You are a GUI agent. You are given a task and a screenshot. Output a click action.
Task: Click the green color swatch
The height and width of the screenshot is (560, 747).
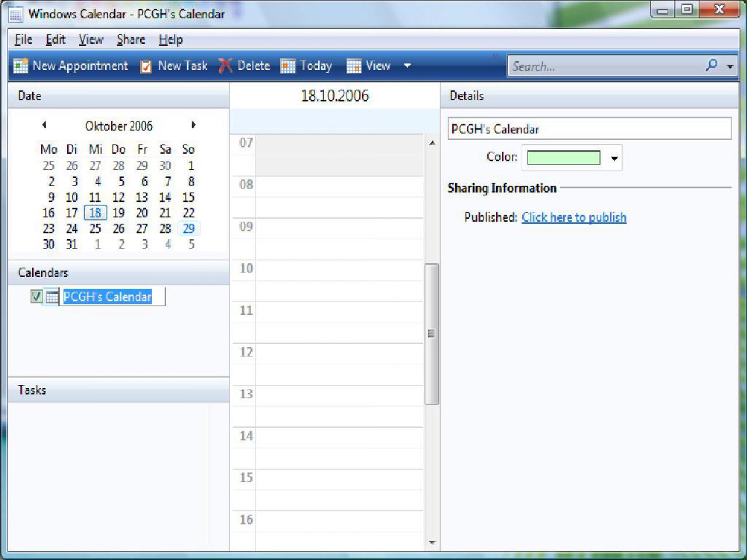pos(563,157)
